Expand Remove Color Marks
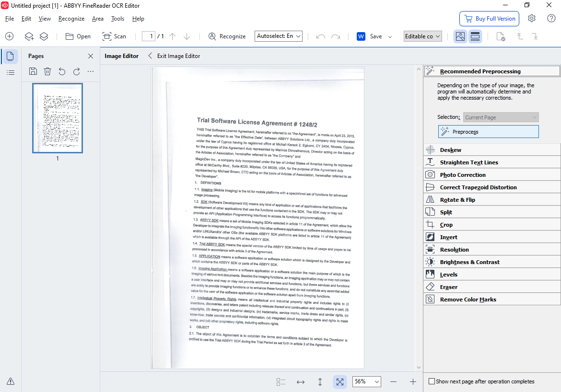This screenshot has width=561, height=392. pos(492,300)
